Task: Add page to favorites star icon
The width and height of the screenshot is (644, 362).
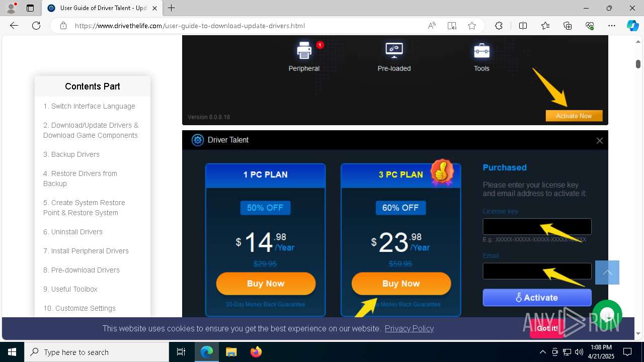Action: click(x=472, y=26)
